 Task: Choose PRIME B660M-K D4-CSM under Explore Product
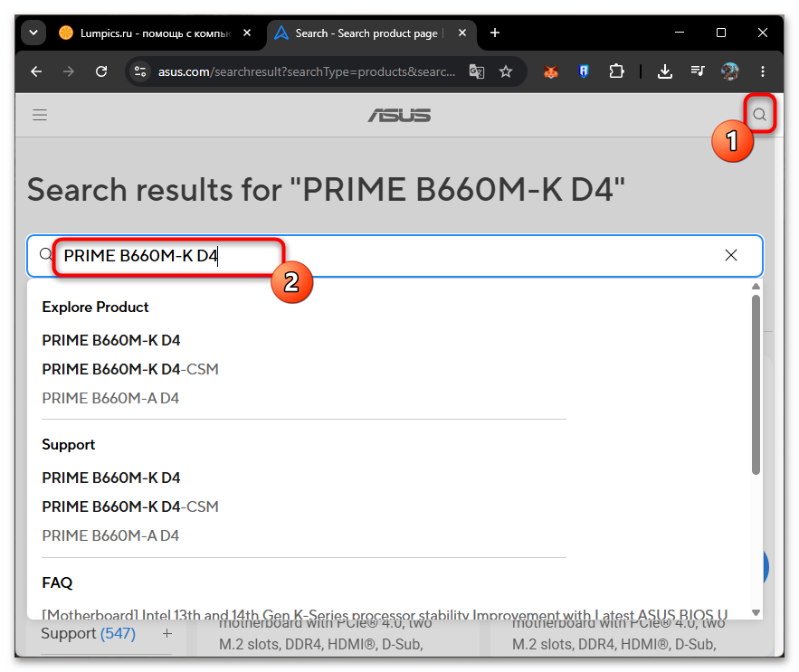(130, 369)
